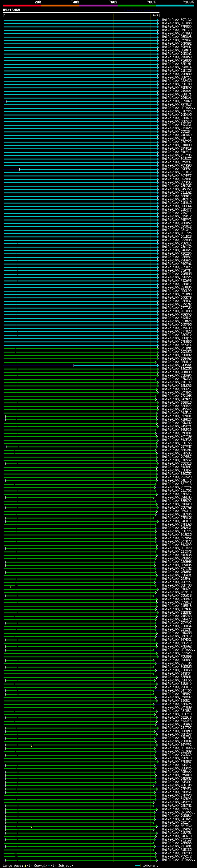197x868 pixels.
Task: Select hit UniRef100_Q07893
Action: click(177, 33)
